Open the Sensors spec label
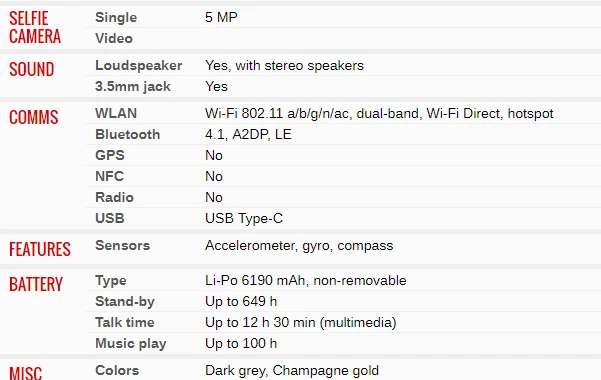The height and width of the screenshot is (380, 601). (x=122, y=245)
